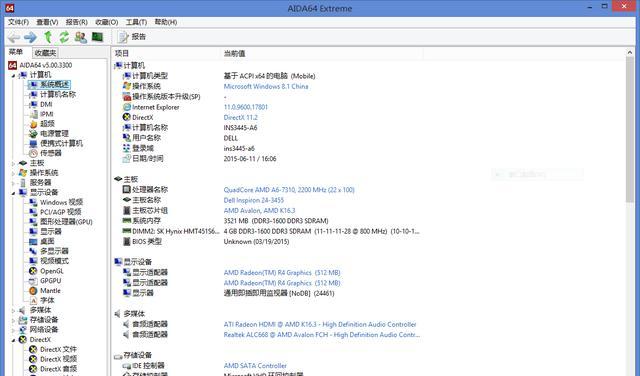Expand the 服务器 tree node

point(13,183)
